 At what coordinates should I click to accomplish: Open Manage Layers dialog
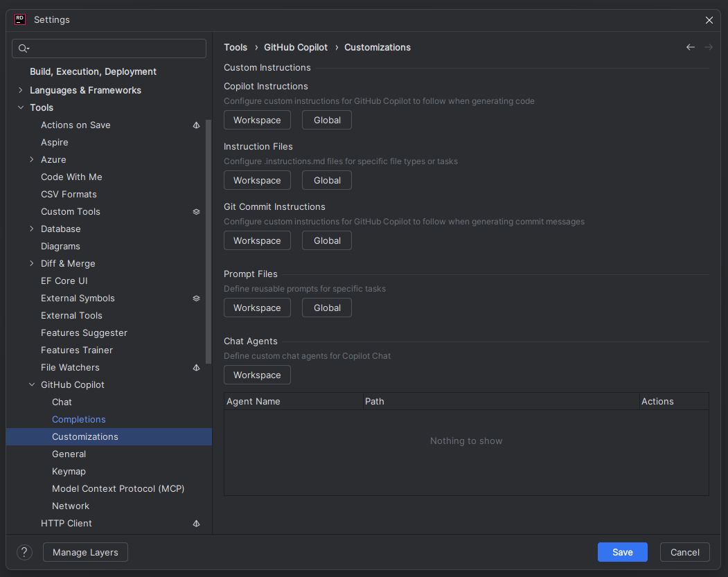pyautogui.click(x=85, y=552)
